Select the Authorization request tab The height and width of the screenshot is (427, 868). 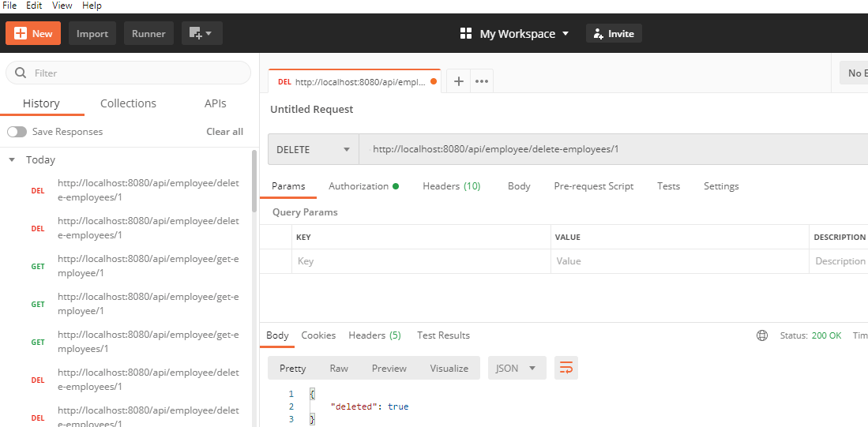coord(363,186)
